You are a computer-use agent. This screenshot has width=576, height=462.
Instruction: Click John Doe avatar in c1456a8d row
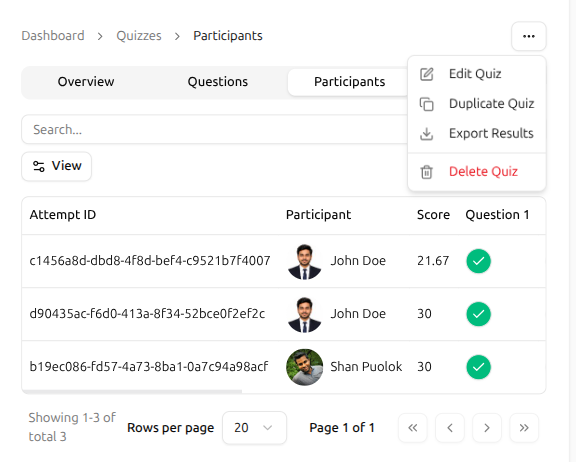(x=305, y=261)
